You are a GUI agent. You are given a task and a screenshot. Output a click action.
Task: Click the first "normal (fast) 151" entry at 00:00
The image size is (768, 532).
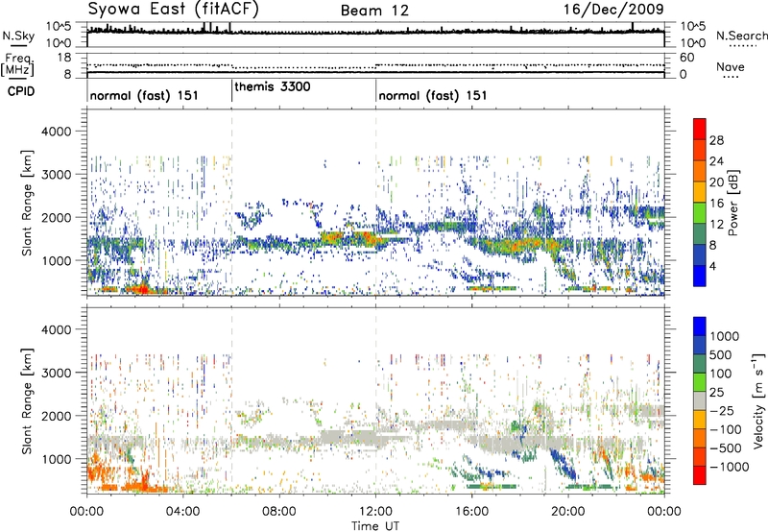pos(144,95)
